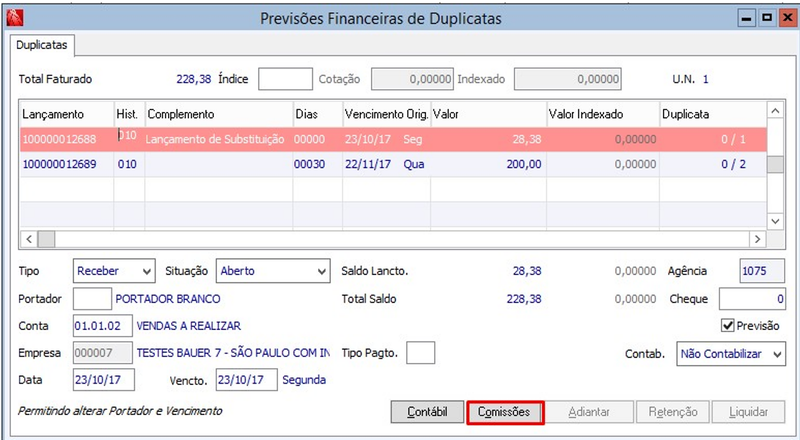Click the TESTES BAUER 7 company name
The height and width of the screenshot is (440, 800).
(233, 353)
